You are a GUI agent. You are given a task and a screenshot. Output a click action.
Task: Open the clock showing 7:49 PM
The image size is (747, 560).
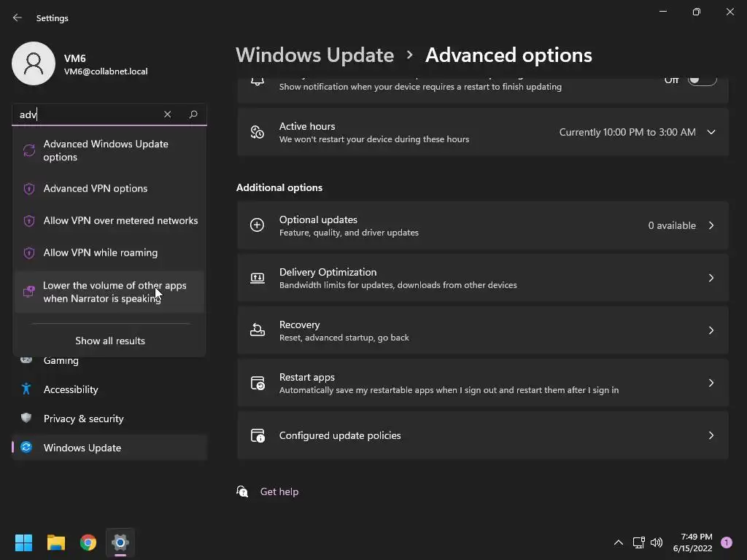693,542
